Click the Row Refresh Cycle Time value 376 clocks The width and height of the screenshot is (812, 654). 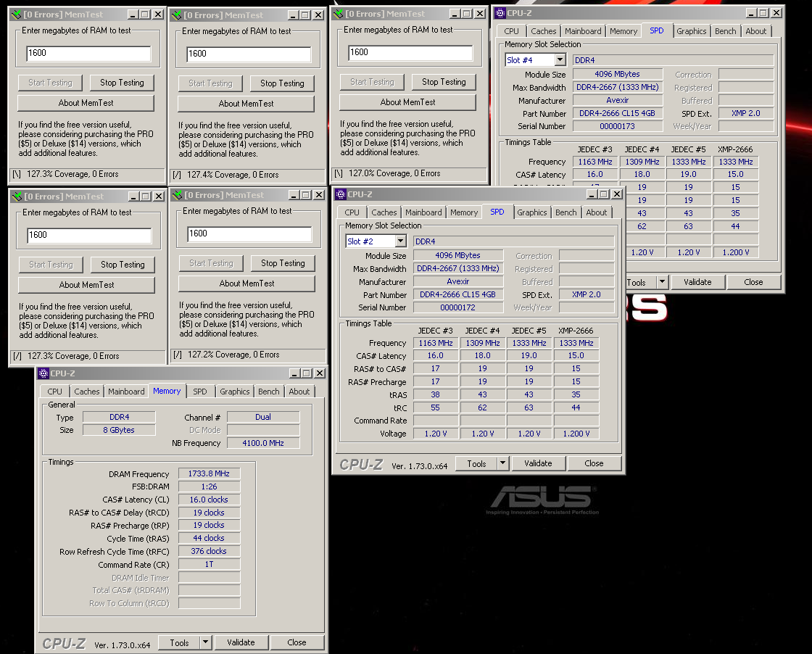[210, 551]
